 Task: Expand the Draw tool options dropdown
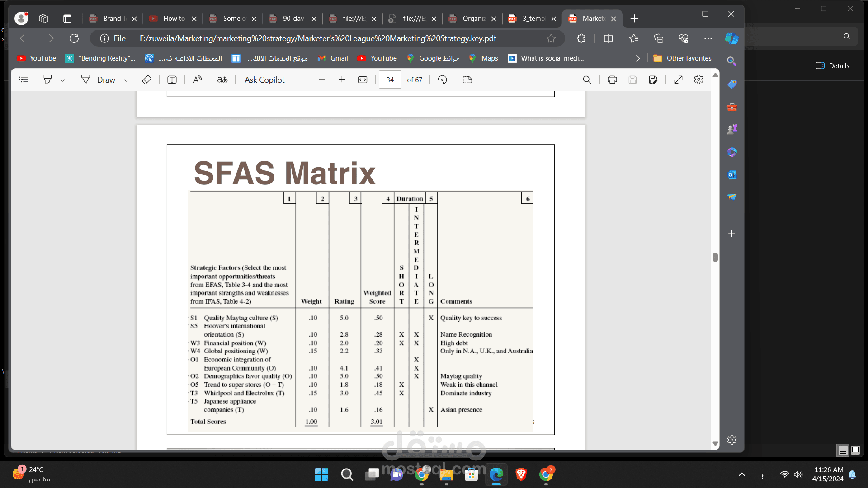click(x=127, y=80)
